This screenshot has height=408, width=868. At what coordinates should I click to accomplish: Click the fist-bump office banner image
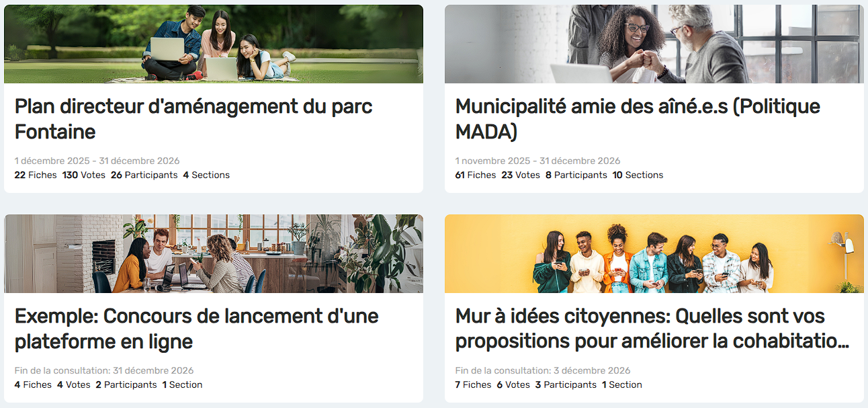point(654,44)
